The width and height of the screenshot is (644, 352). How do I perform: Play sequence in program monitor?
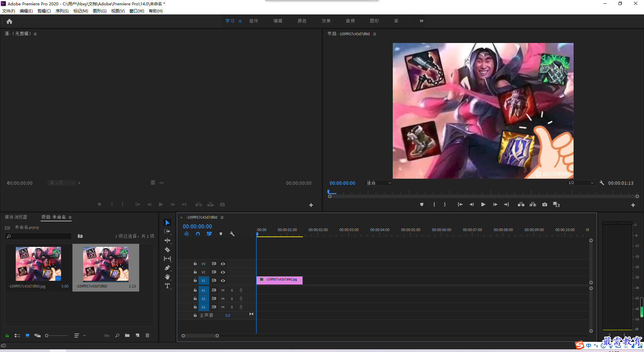coord(483,204)
